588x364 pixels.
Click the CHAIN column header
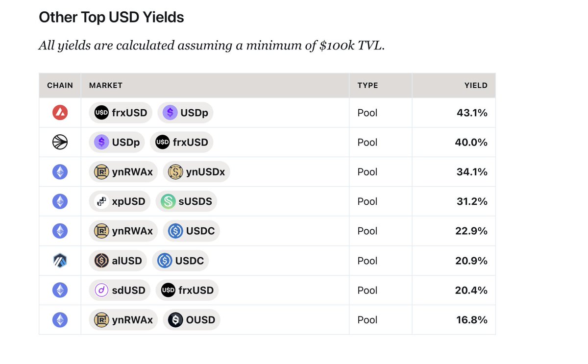pyautogui.click(x=60, y=85)
